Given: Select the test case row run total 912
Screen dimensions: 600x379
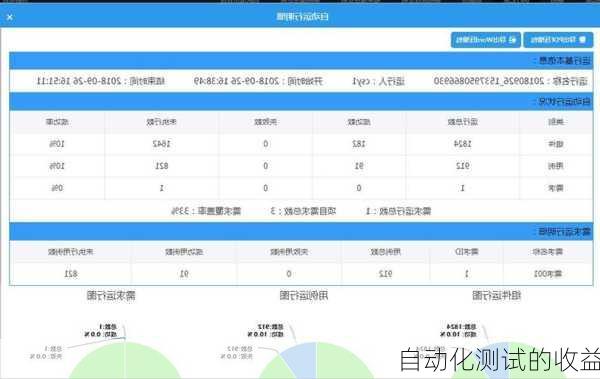Looking at the screenshot, I should point(463,166).
